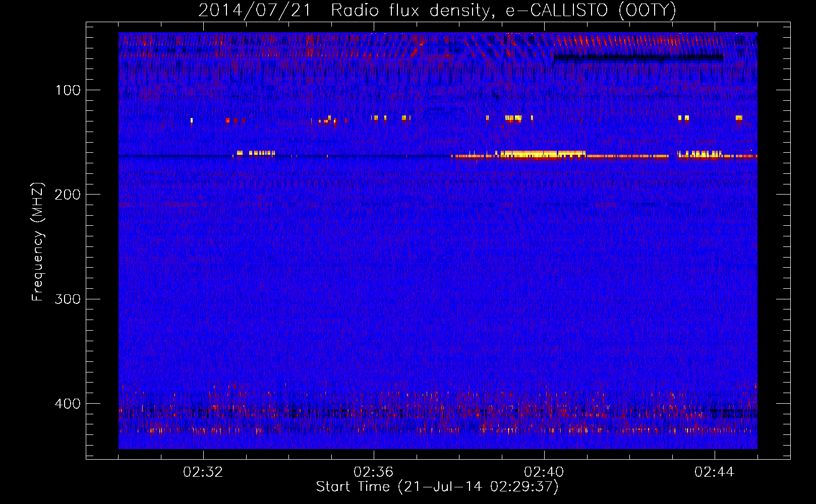The width and height of the screenshot is (816, 504).
Task: Click the plot title '2014/07/21 Radio flux density, e-CALLISTO (OOTY)'
Action: (x=437, y=10)
